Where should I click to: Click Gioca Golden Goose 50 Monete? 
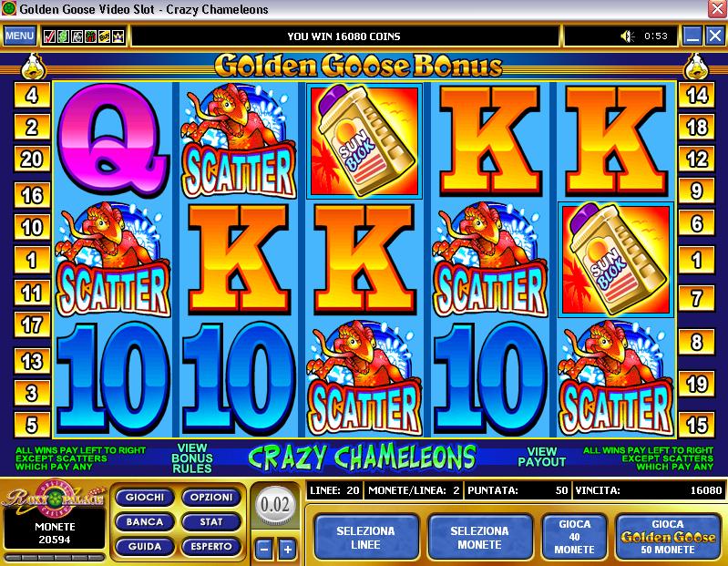tap(668, 537)
